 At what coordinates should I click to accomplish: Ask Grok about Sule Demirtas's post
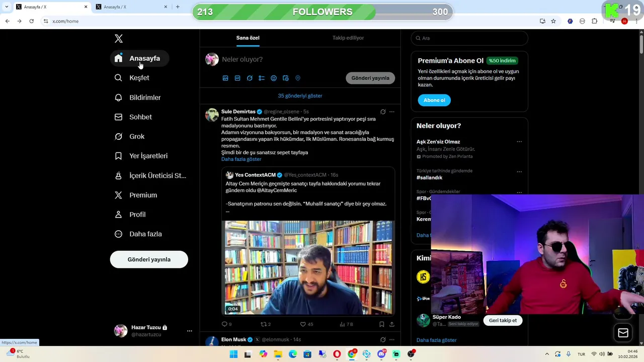[383, 112]
